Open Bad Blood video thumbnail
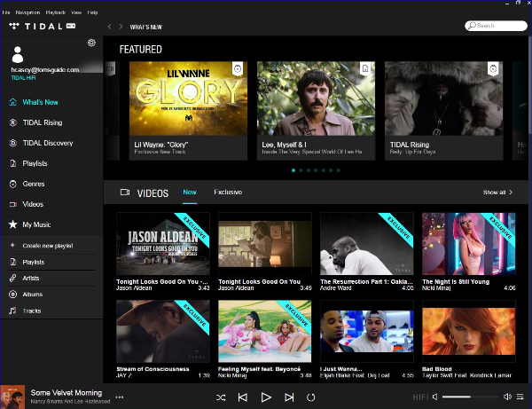 click(468, 332)
